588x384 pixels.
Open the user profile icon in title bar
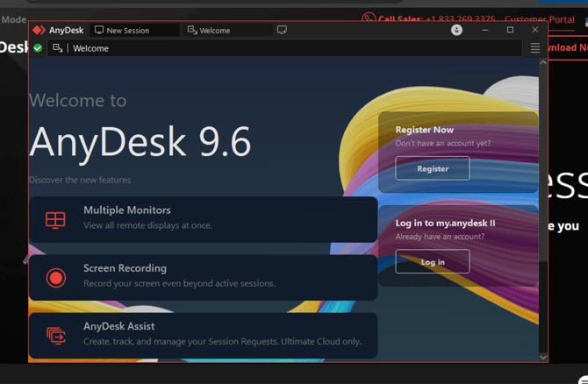(456, 30)
